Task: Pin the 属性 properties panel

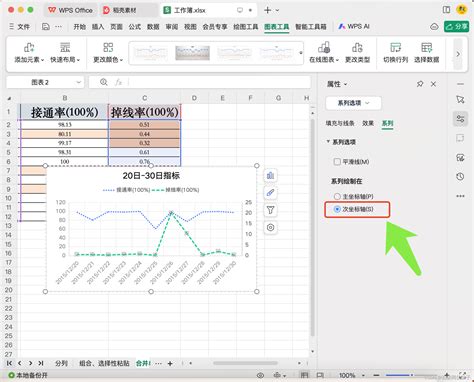Action: [420, 84]
